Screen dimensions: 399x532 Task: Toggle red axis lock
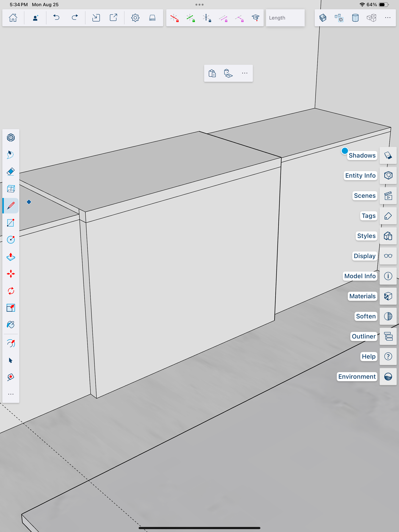[174, 18]
